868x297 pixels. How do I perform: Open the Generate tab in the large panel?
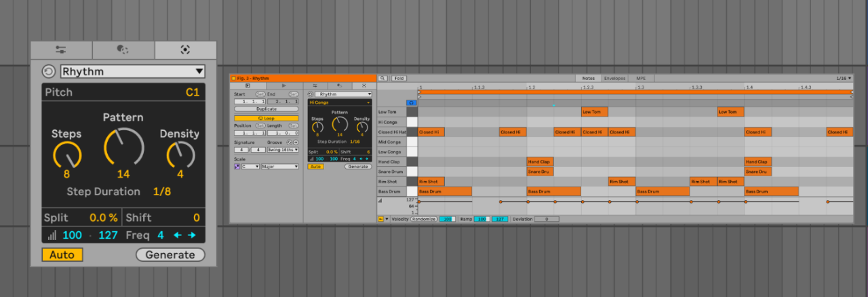point(185,49)
